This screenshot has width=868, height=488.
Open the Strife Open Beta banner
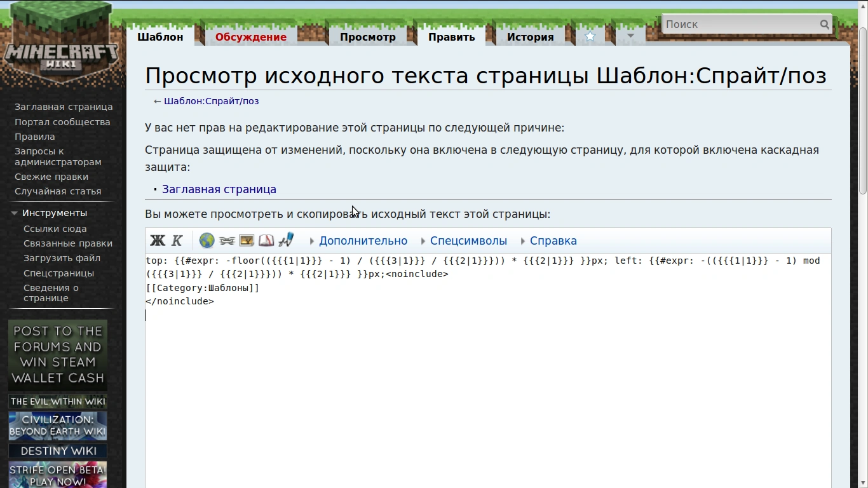tap(58, 475)
